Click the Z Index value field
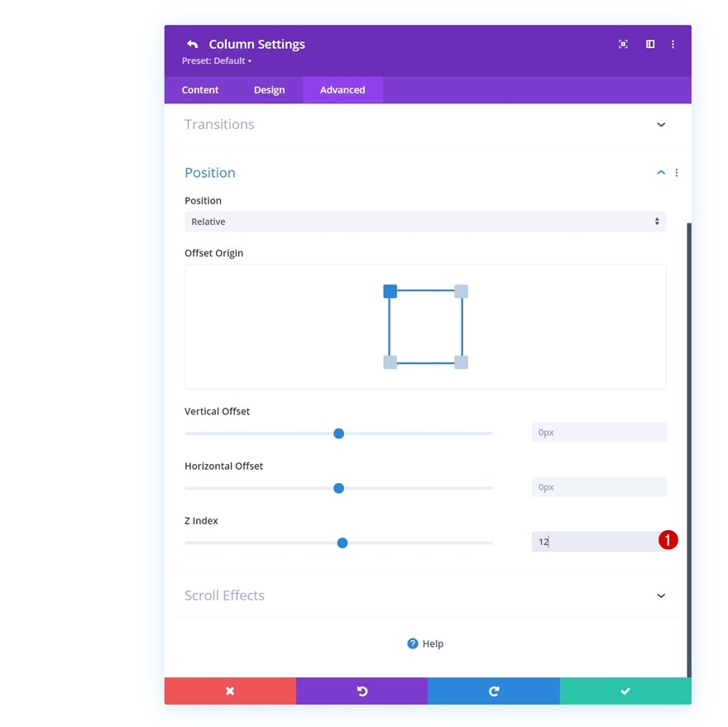The width and height of the screenshot is (728, 727). (x=599, y=541)
